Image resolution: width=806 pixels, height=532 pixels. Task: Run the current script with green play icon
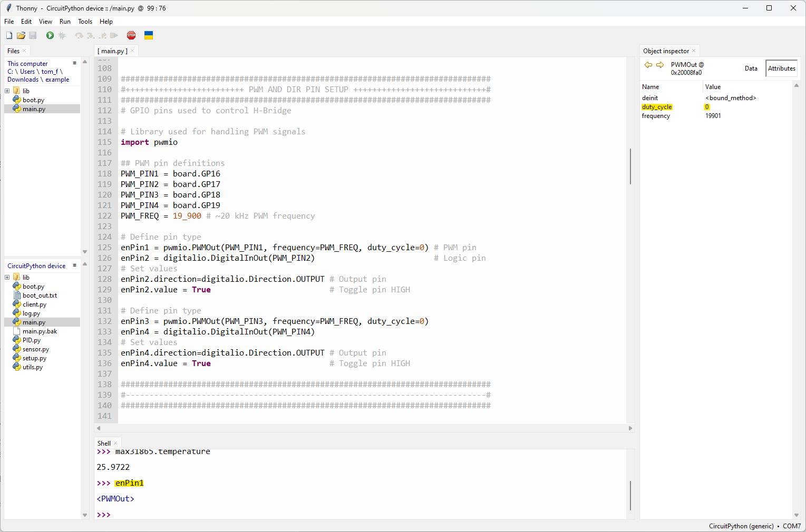coord(50,35)
